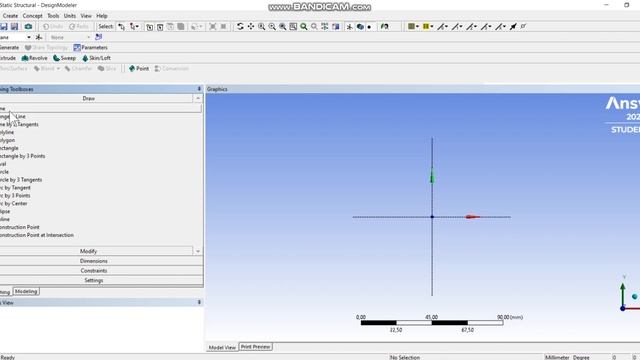Open the Create menu

coord(10,16)
